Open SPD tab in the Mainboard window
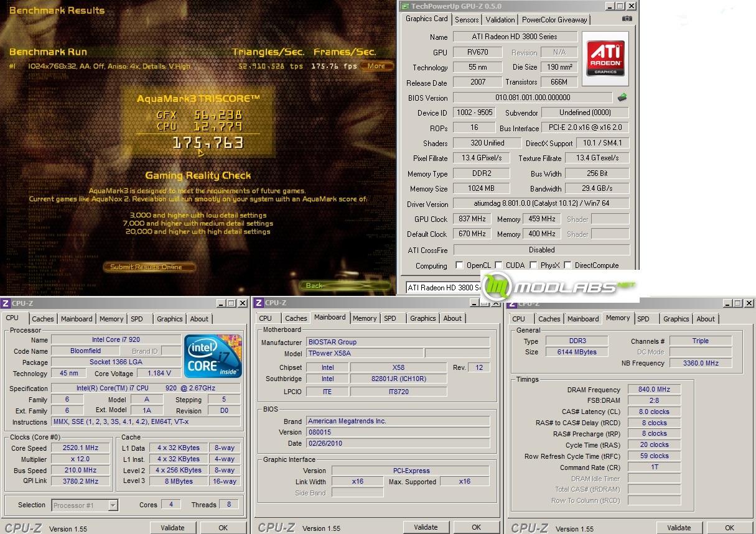Image resolution: width=756 pixels, height=534 pixels. pos(390,318)
